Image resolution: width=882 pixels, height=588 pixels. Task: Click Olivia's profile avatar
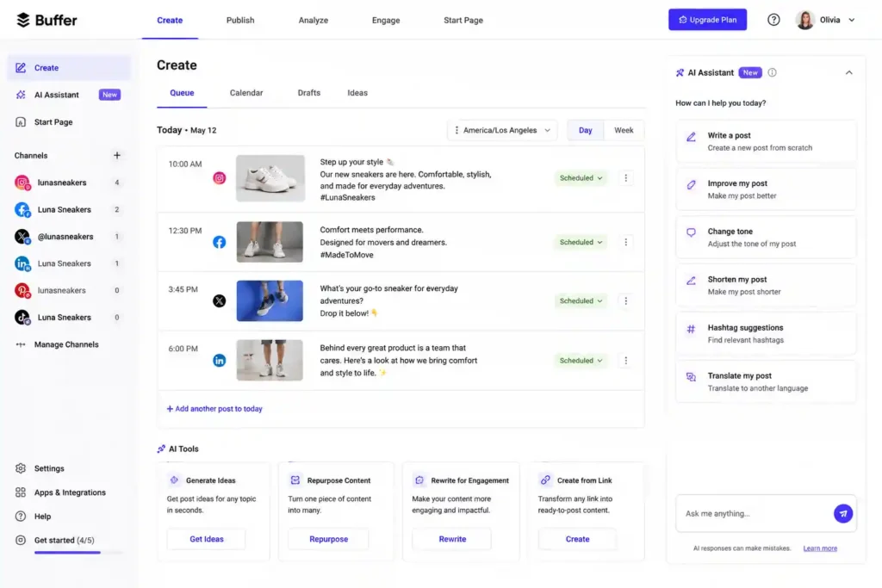tap(805, 20)
